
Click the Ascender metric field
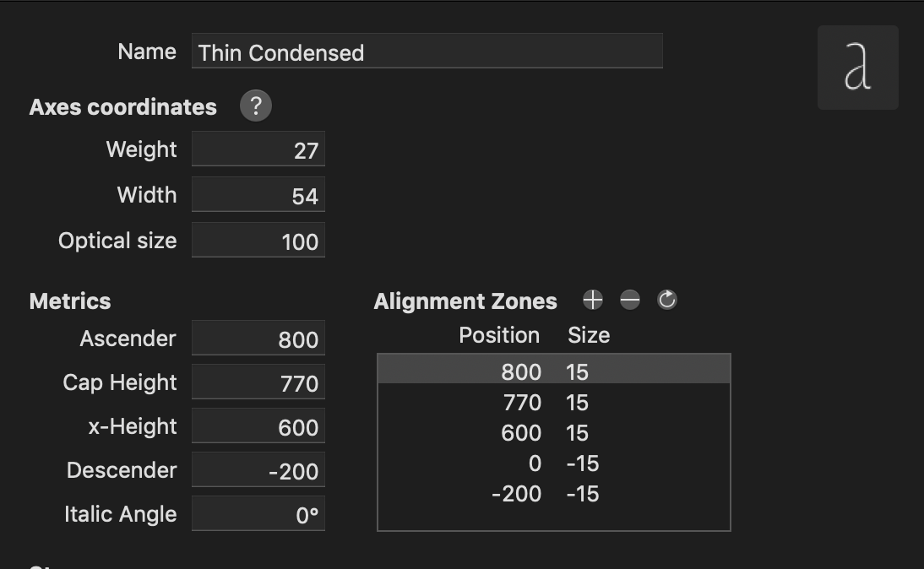(258, 339)
